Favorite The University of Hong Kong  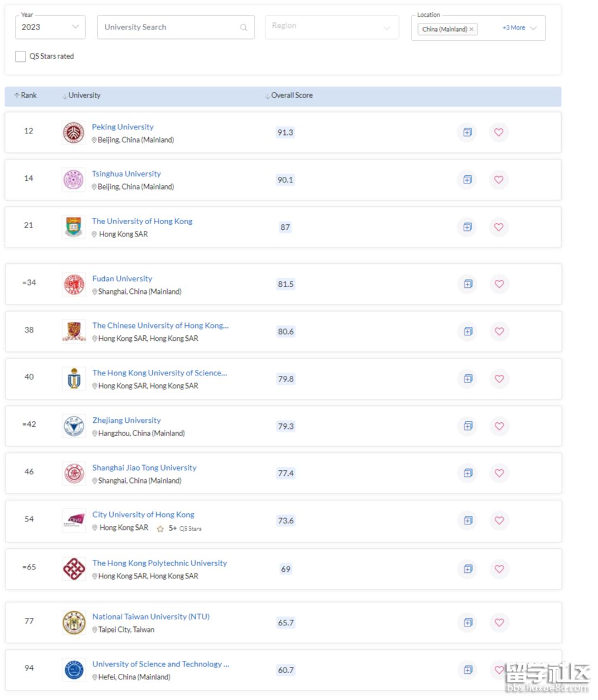pos(499,227)
